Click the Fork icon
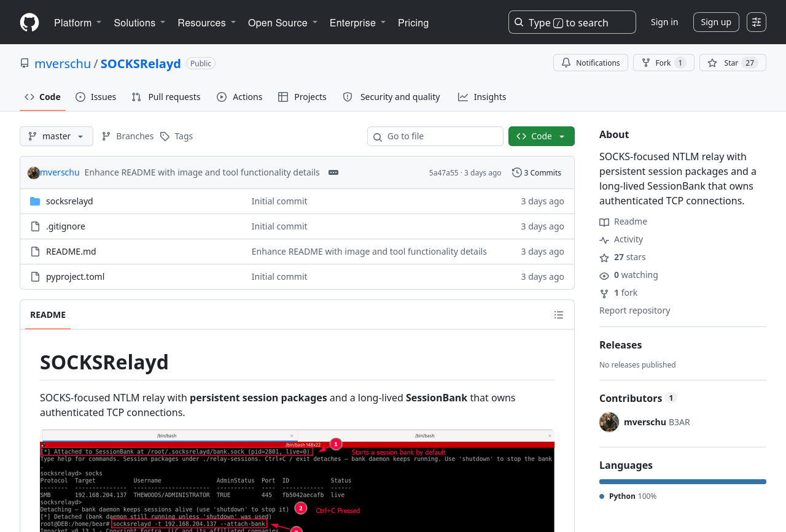 pyautogui.click(x=646, y=63)
